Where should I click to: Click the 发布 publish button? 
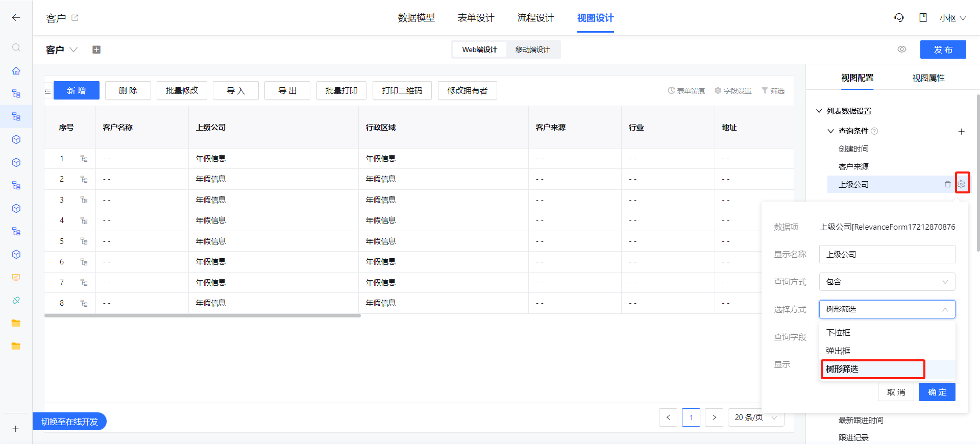(943, 50)
